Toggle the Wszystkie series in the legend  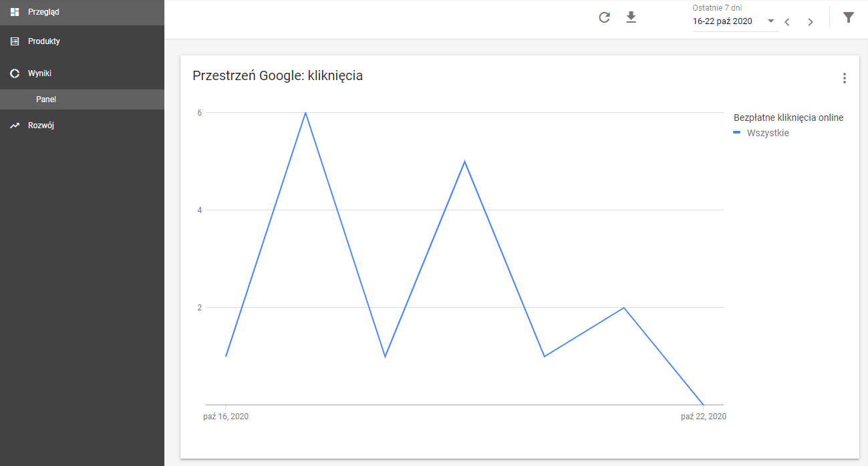click(769, 133)
